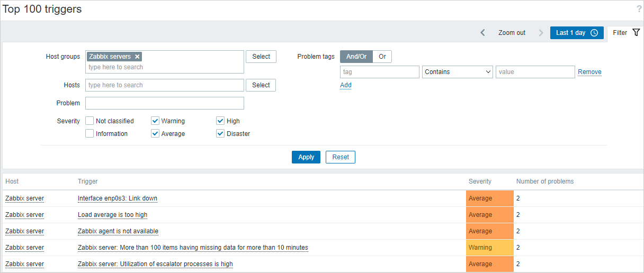Open Utilization of escalator processes trigger
This screenshot has height=273, width=644.
[x=155, y=264]
